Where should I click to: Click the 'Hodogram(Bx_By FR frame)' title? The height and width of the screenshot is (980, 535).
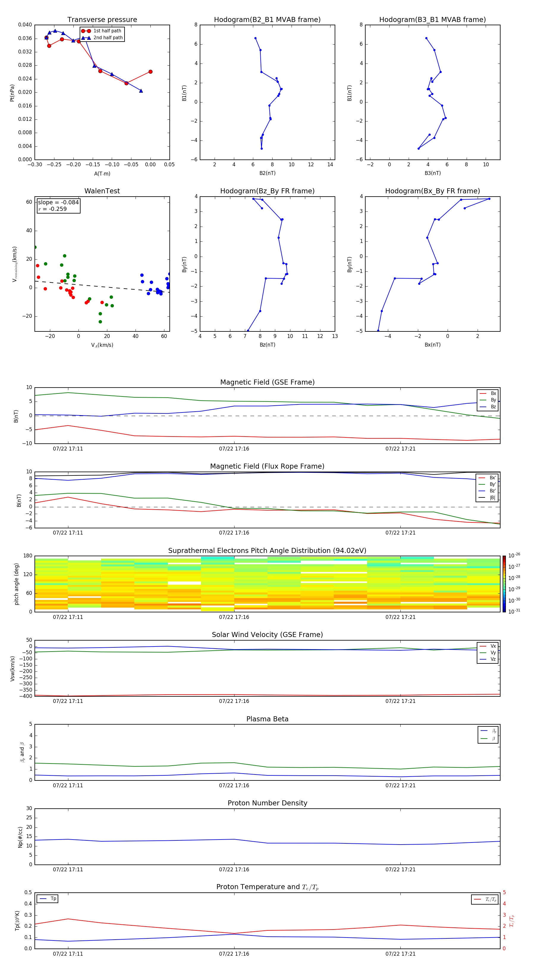pos(432,191)
